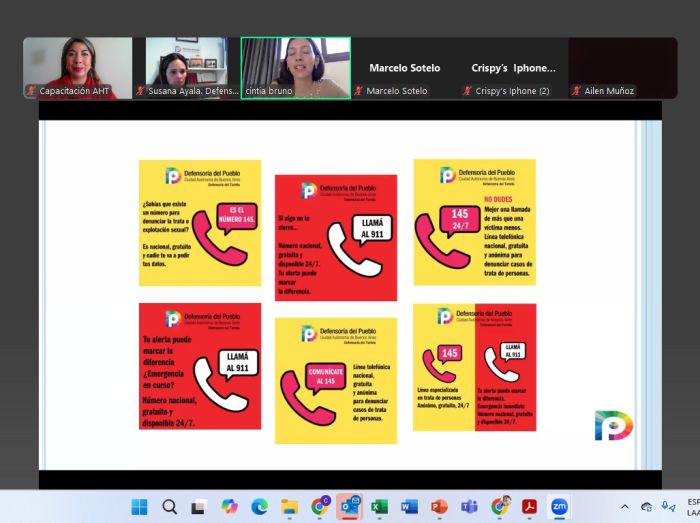Viewport: 700px width, 523px height.
Task: Switch to Outlook in the taskbar
Action: pos(349,506)
